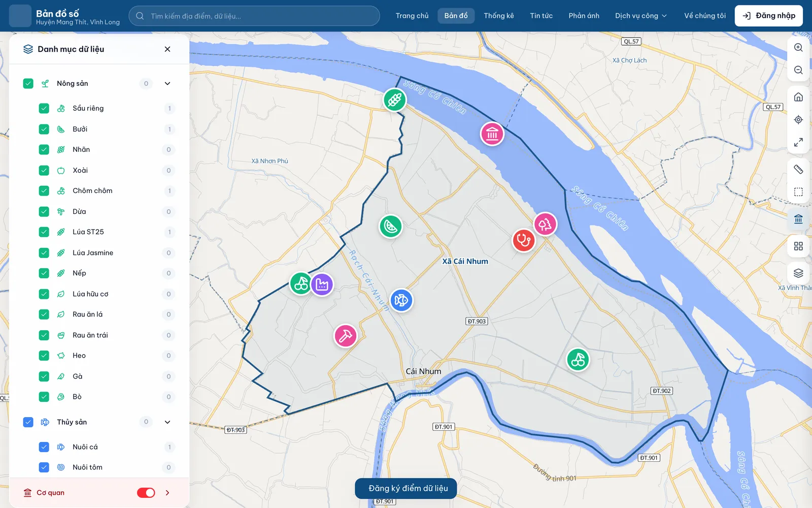Turn off the Cơ quan toggle switch

pyautogui.click(x=146, y=493)
